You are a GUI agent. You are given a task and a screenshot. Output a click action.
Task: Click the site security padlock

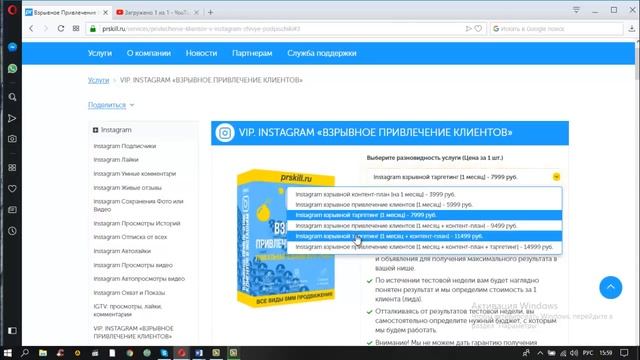(93, 29)
